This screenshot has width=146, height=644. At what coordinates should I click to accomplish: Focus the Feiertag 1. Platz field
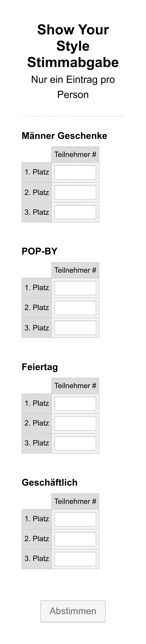[75, 404]
